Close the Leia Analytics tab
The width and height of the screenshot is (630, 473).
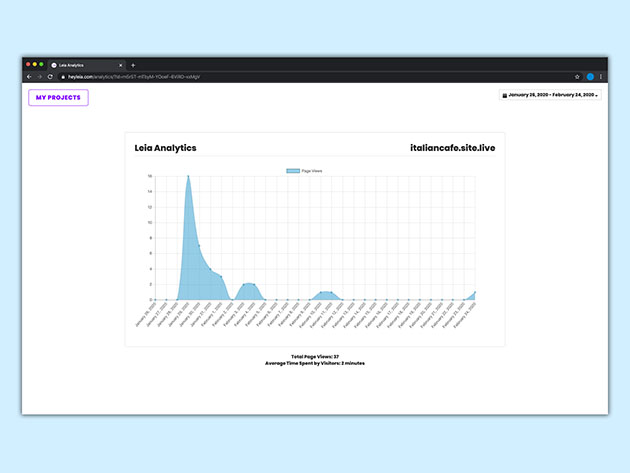[x=121, y=65]
